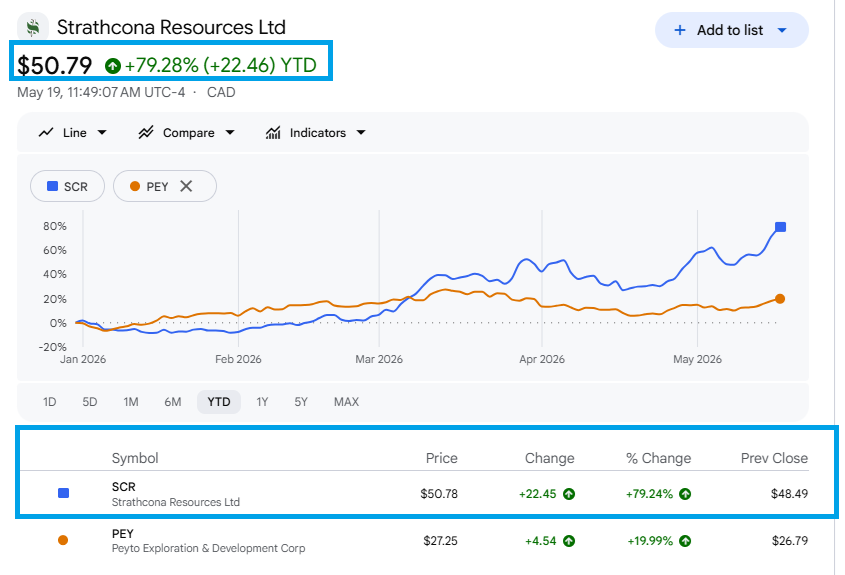Click Peyto Exploration & Development Corp name

coord(208,549)
